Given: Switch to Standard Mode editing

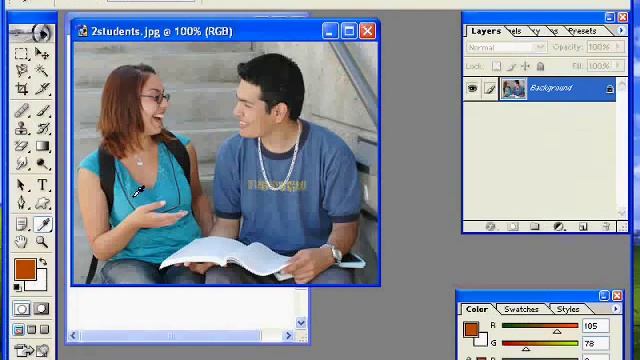Looking at the screenshot, I should 22,309.
